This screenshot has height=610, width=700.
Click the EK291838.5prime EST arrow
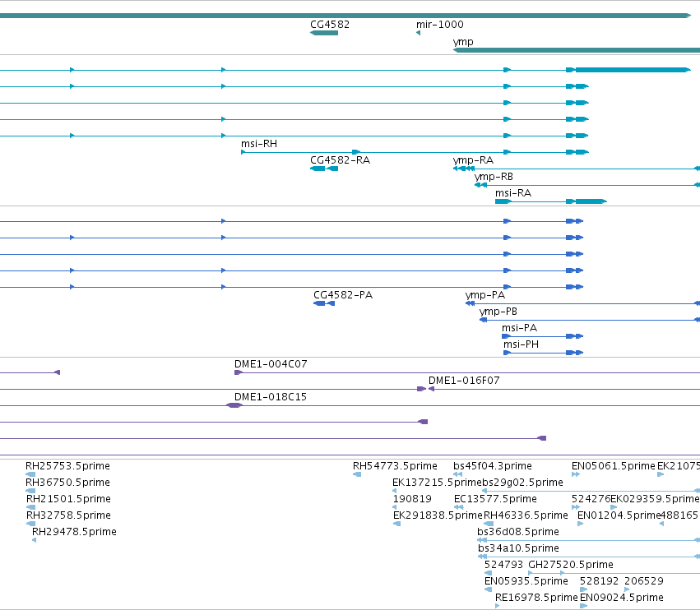pos(396,524)
